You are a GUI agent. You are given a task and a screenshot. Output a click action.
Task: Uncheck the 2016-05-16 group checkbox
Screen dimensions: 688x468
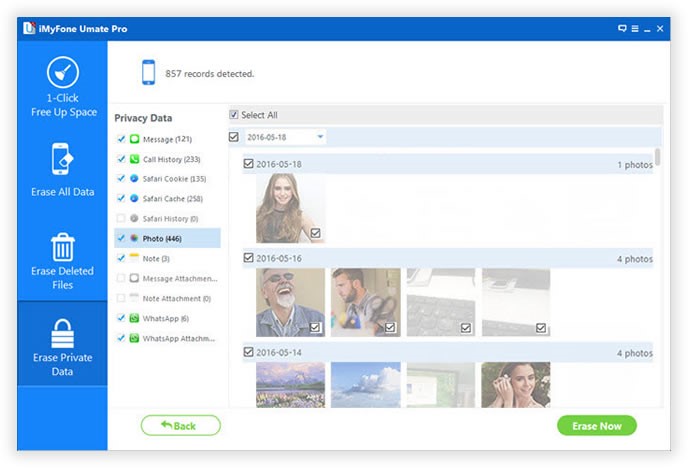tap(249, 258)
